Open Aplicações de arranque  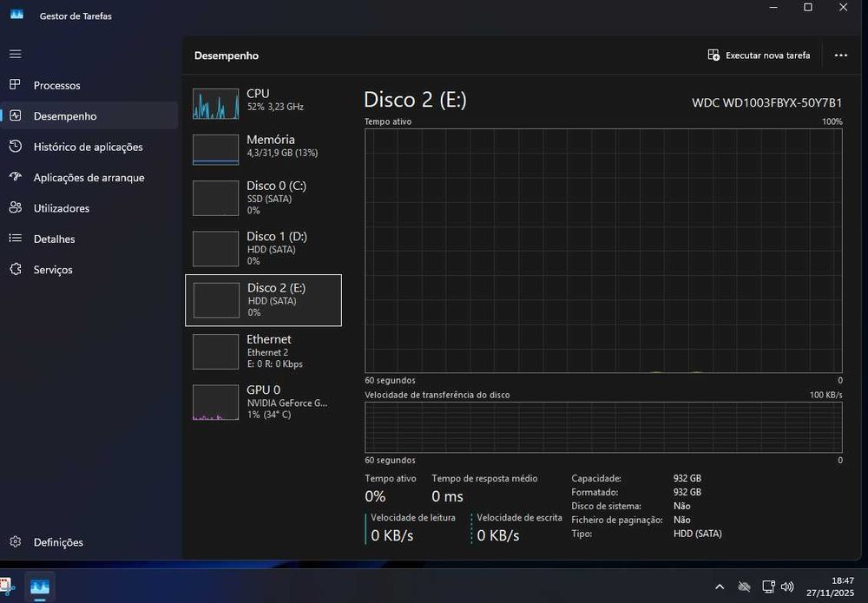pyautogui.click(x=89, y=177)
